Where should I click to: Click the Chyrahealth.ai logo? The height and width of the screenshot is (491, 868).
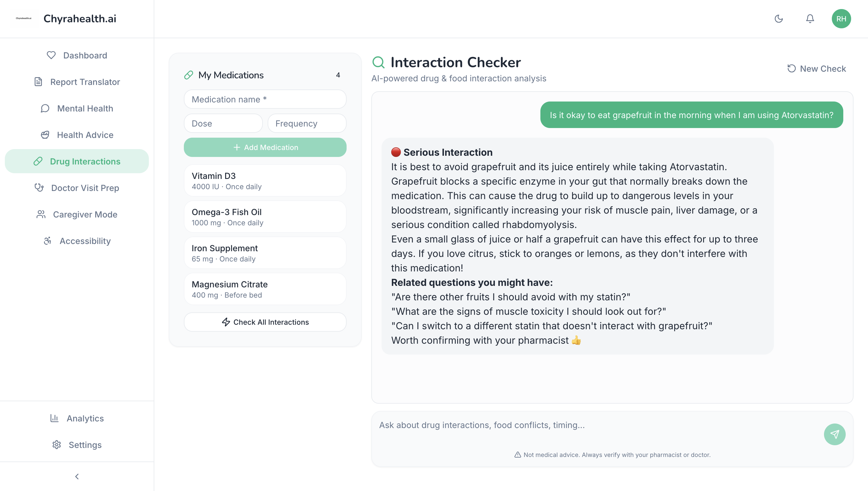click(x=24, y=19)
